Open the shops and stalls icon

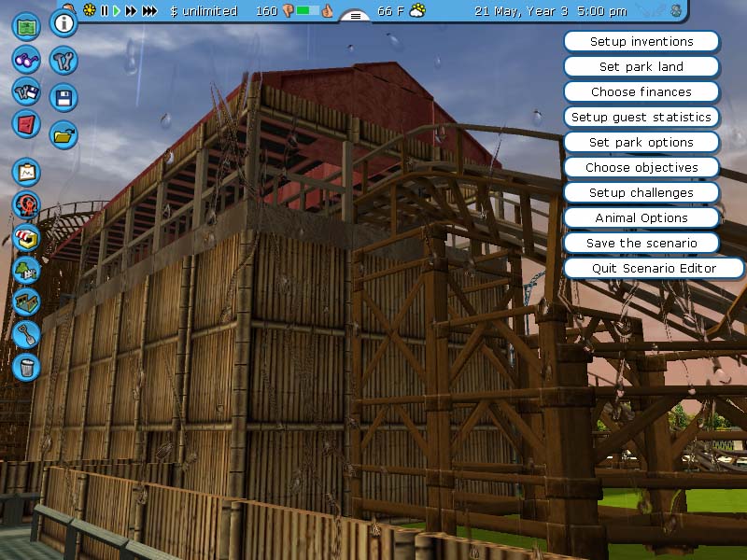pos(26,238)
